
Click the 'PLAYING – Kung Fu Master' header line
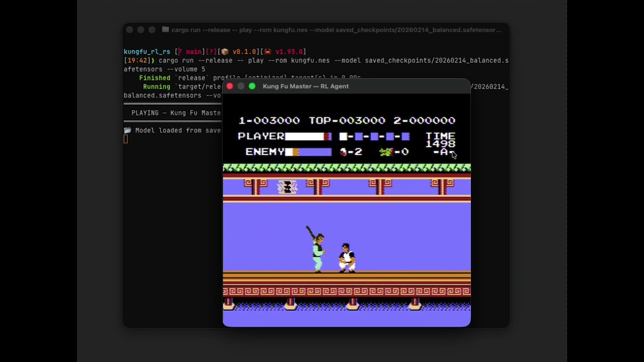176,113
